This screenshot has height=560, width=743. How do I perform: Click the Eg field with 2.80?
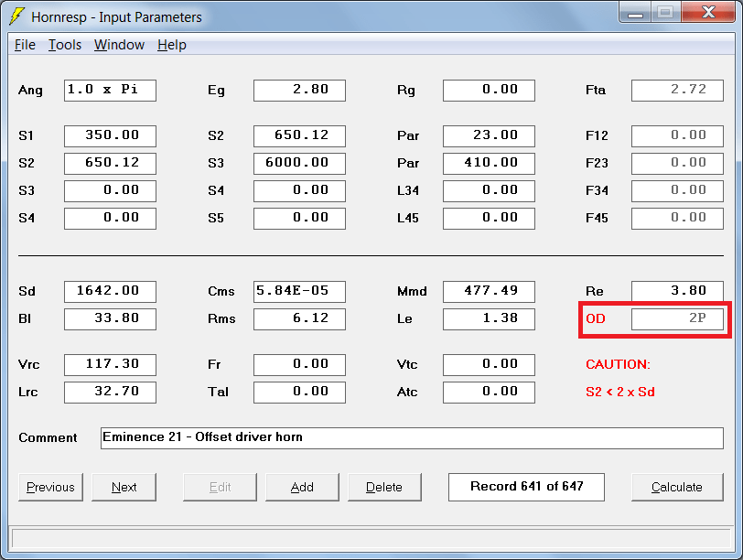[x=299, y=90]
